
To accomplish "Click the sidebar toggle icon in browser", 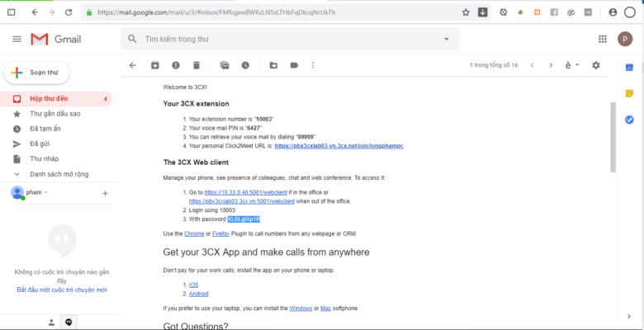I will (x=12, y=12).
